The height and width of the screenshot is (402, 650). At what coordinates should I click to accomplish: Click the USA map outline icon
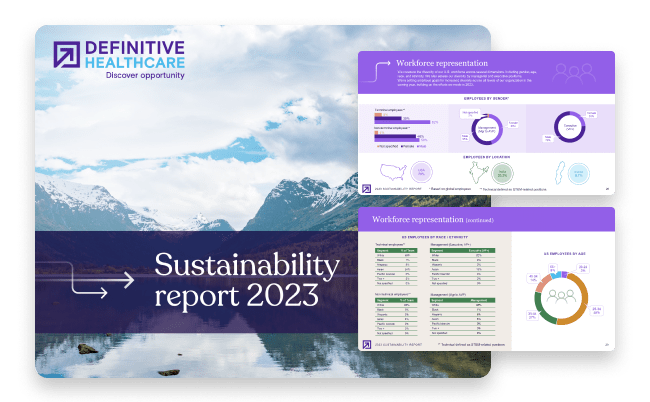[x=393, y=172]
